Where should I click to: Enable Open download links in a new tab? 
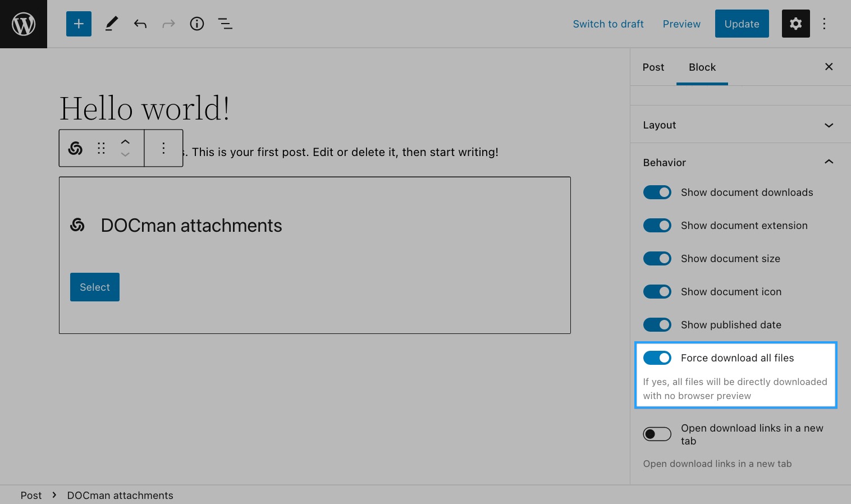657,434
